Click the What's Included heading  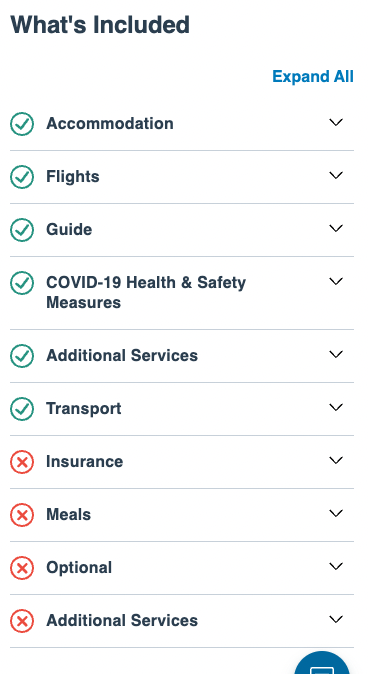click(x=100, y=25)
